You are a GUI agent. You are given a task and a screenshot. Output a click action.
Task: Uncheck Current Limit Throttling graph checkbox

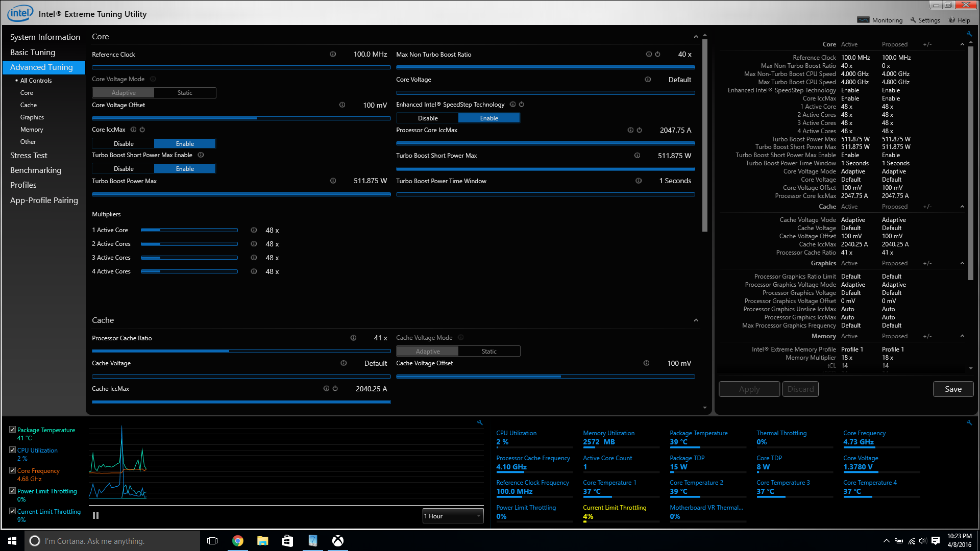click(12, 511)
